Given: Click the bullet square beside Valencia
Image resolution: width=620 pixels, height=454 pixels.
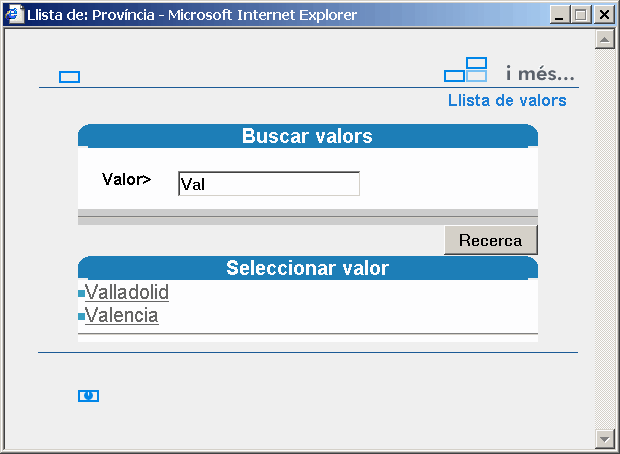Looking at the screenshot, I should click(x=81, y=316).
